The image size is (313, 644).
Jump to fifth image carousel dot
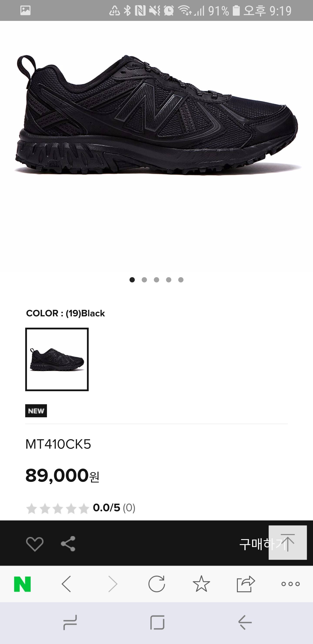pyautogui.click(x=181, y=280)
